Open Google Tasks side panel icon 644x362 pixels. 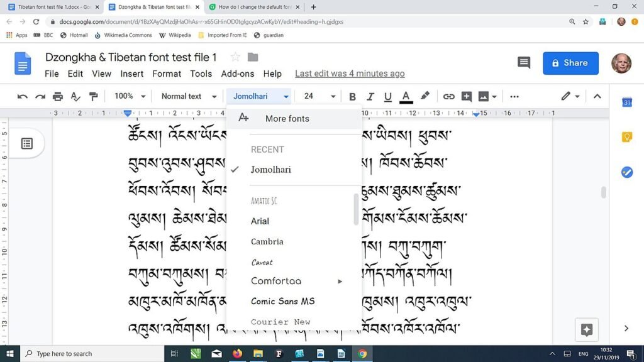click(x=627, y=172)
